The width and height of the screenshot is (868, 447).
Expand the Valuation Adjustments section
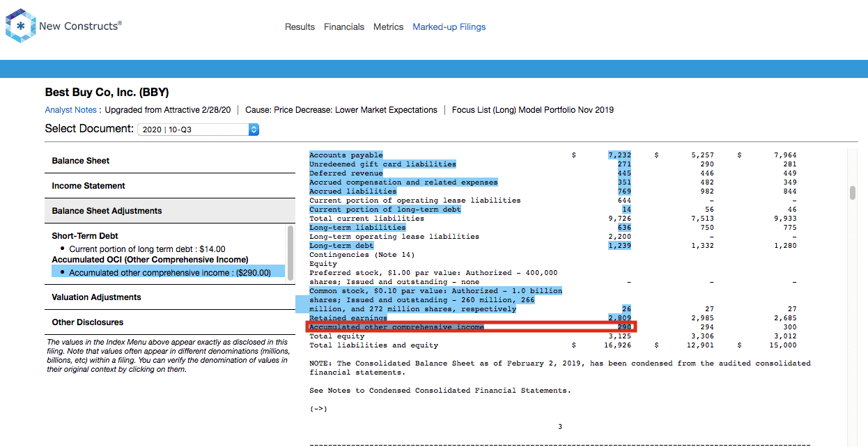[170, 297]
